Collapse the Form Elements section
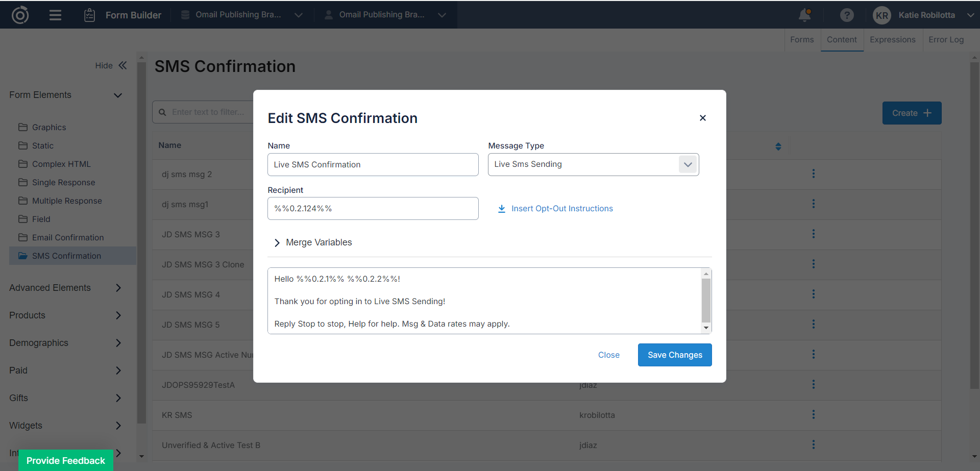 click(x=118, y=95)
